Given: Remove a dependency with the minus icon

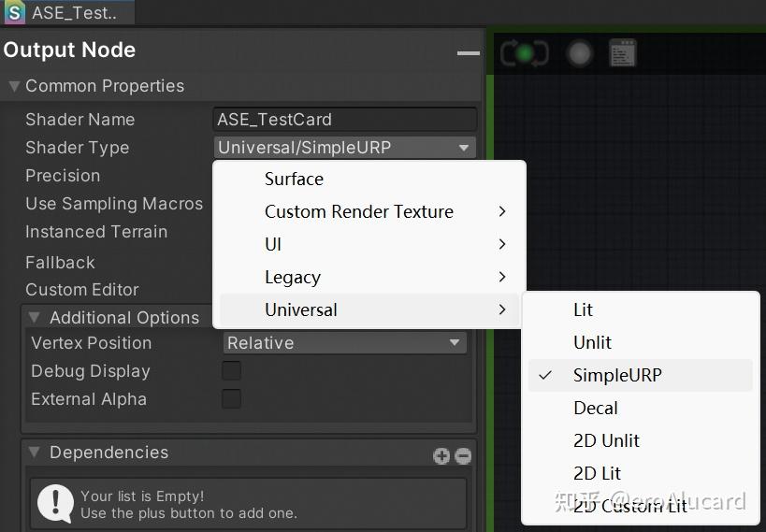Looking at the screenshot, I should [x=462, y=455].
